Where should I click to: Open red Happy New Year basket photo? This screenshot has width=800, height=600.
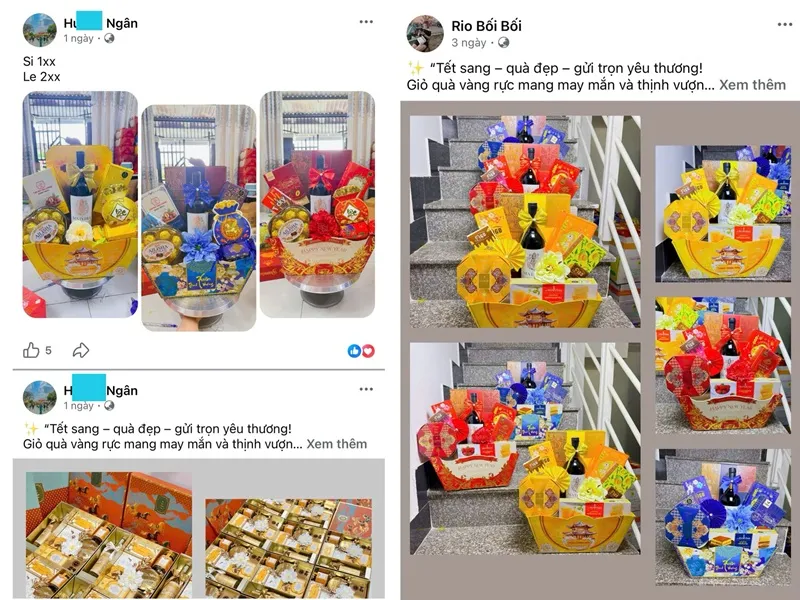(317, 205)
